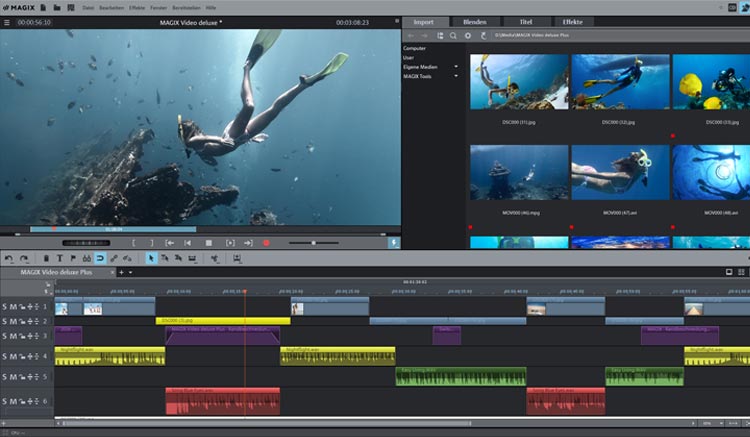This screenshot has width=750, height=437.
Task: Set the range in-point bracket
Action: click(x=133, y=243)
